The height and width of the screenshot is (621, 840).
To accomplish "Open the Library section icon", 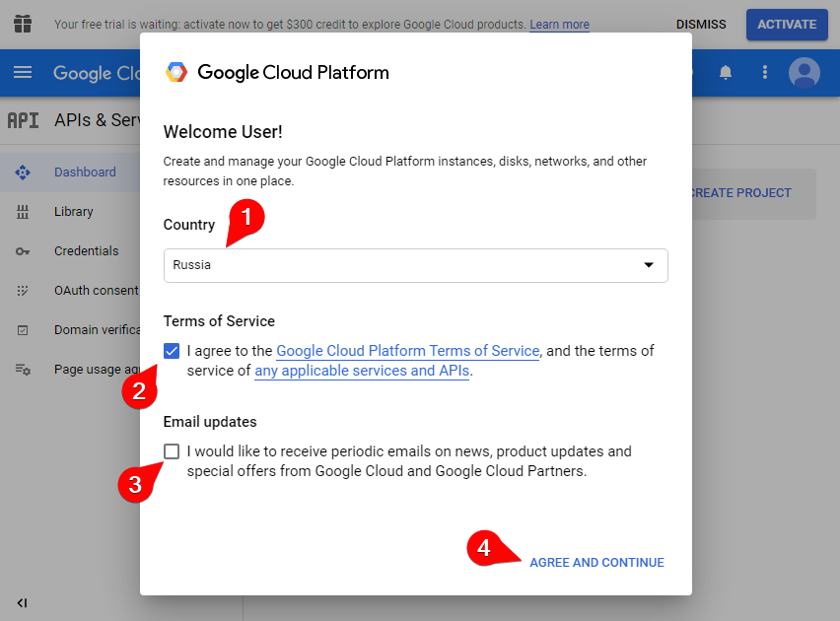I will (23, 211).
